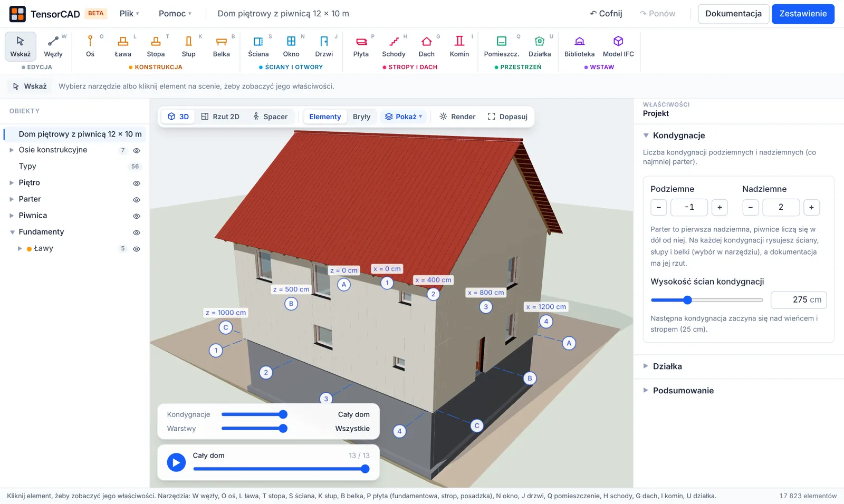
Task: Hide the Parter storey
Action: click(x=137, y=199)
